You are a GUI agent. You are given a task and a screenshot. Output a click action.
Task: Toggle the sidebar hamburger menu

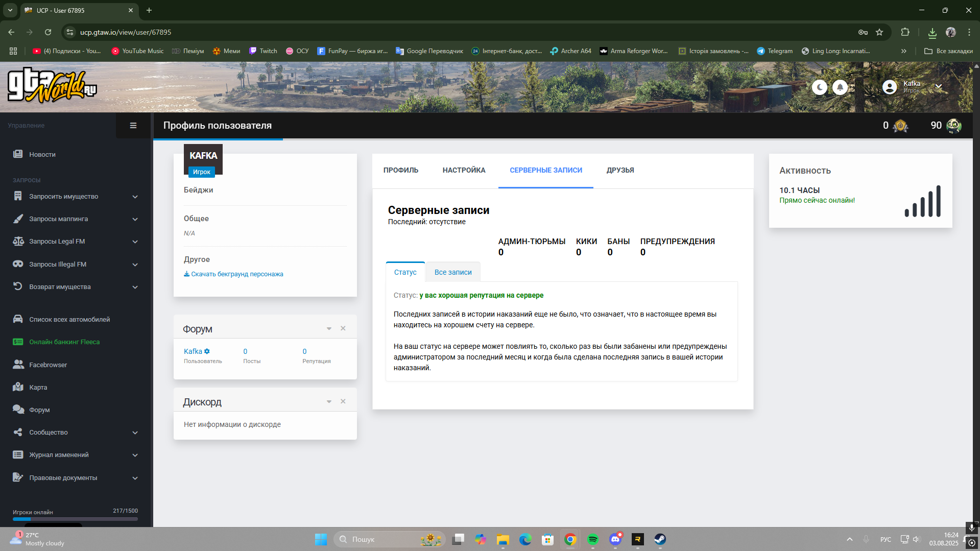133,126
